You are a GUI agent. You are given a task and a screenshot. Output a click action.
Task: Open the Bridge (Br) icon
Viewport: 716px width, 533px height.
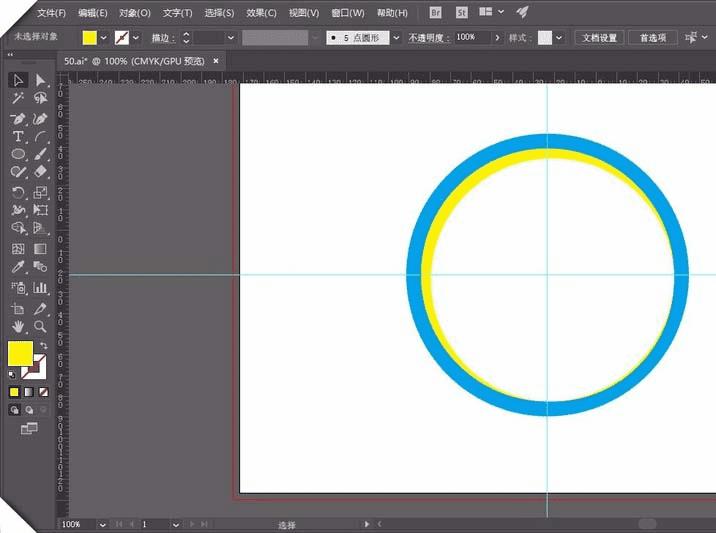[x=435, y=13]
